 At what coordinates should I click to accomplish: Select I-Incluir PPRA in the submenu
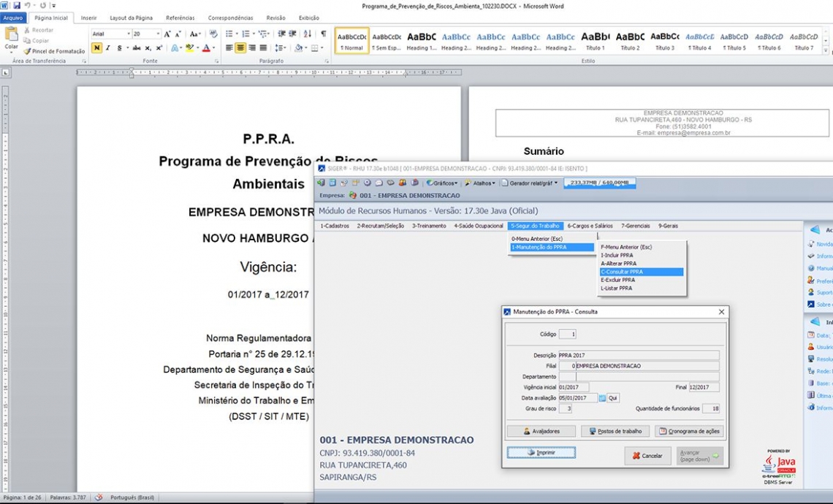[617, 255]
